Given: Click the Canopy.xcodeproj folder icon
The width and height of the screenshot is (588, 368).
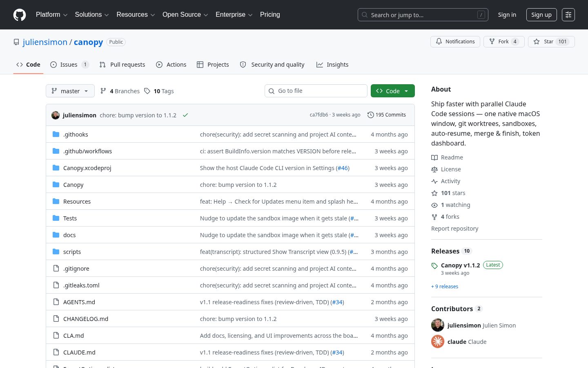Looking at the screenshot, I should pos(56,168).
